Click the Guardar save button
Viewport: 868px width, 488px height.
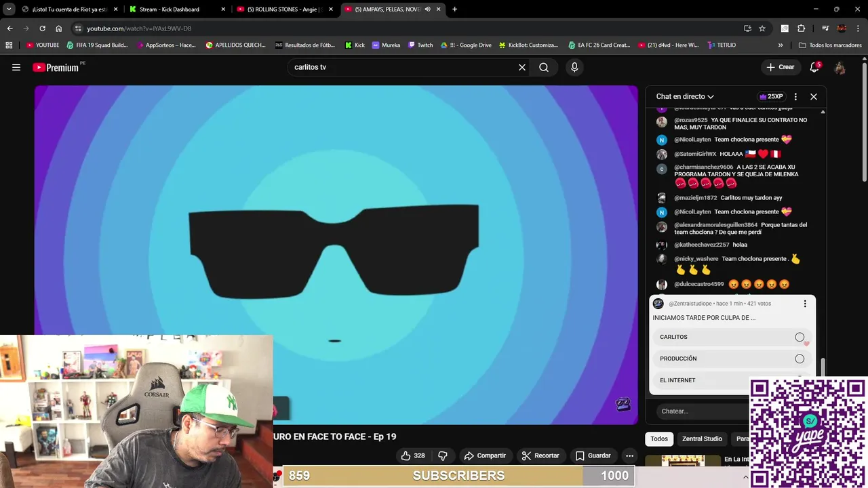click(593, 455)
